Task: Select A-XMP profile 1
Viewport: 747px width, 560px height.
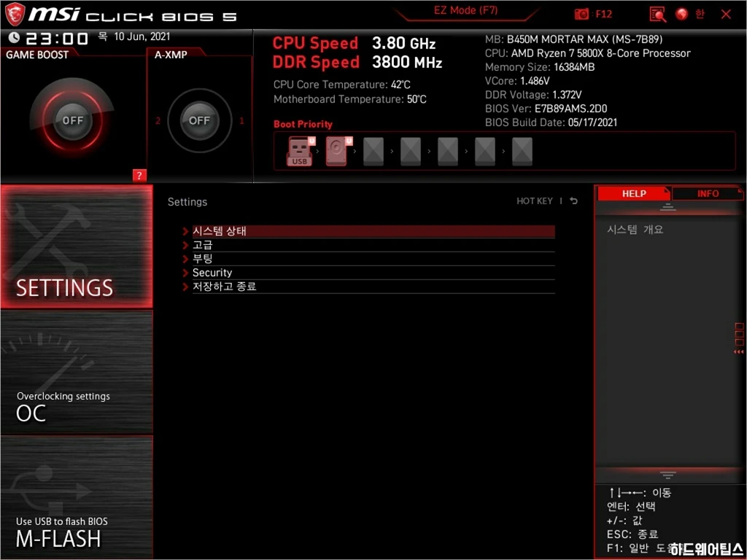Action: [241, 120]
